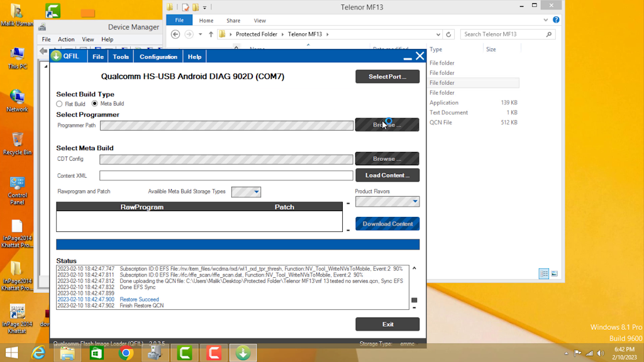
Task: Select the QCN File row in Explorer
Action: [473, 123]
